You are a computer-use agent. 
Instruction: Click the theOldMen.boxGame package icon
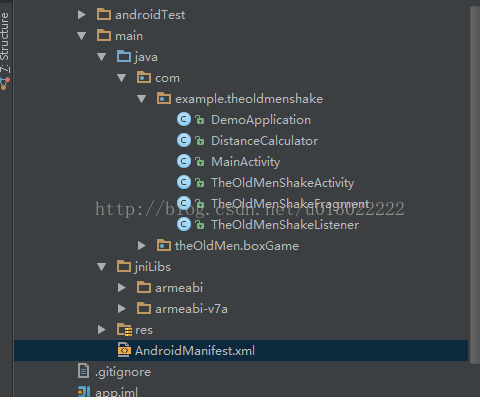[164, 245]
